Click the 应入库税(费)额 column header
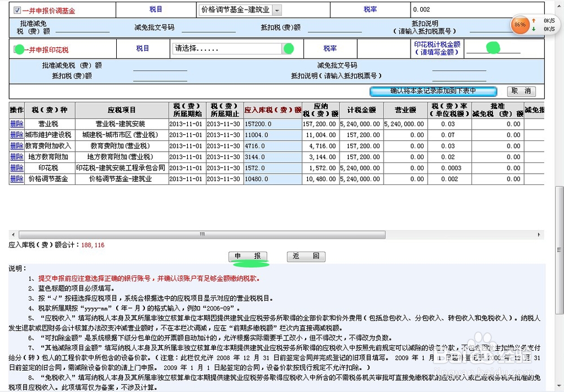The height and width of the screenshot is (392, 564). 272,110
